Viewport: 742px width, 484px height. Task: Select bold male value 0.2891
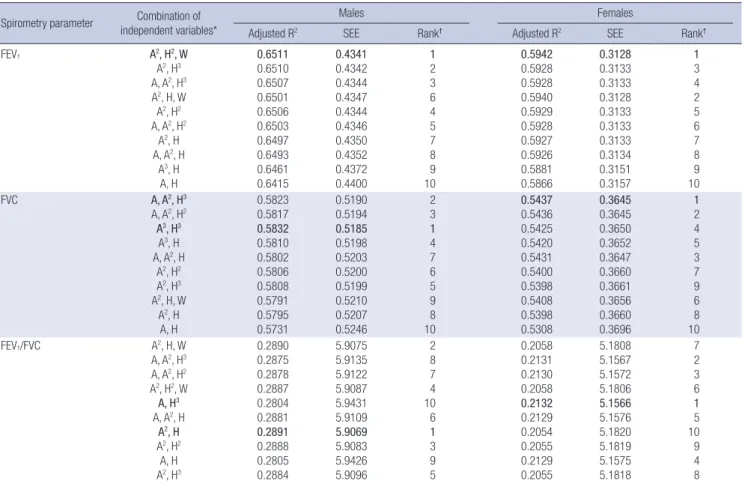point(273,432)
